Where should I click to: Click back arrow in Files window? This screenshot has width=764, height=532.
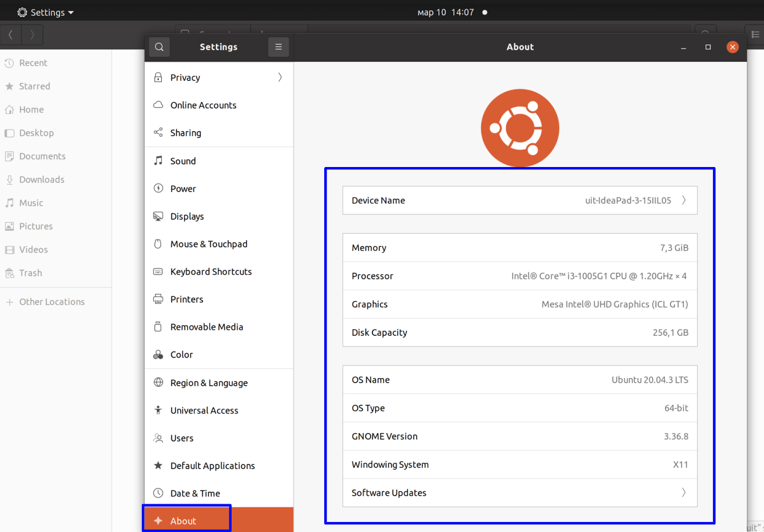pos(11,34)
